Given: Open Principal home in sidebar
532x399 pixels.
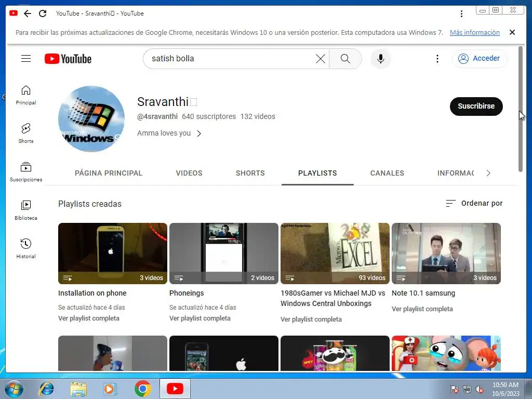Looking at the screenshot, I should (x=26, y=96).
